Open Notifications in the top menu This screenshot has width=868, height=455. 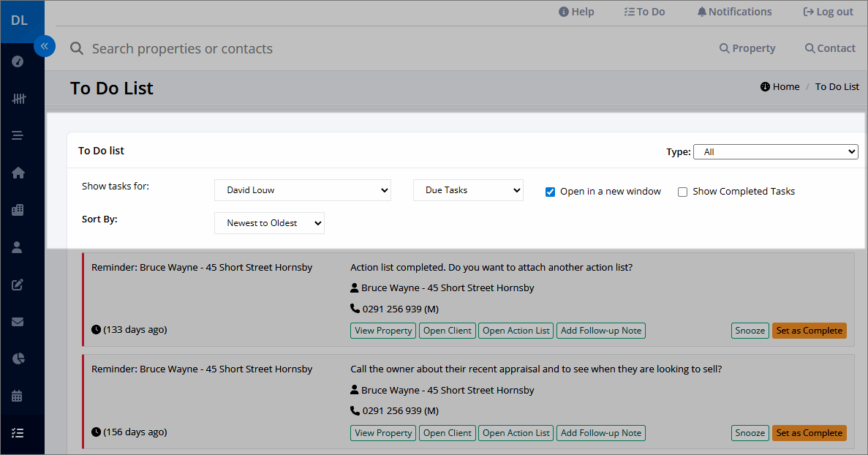coord(734,12)
